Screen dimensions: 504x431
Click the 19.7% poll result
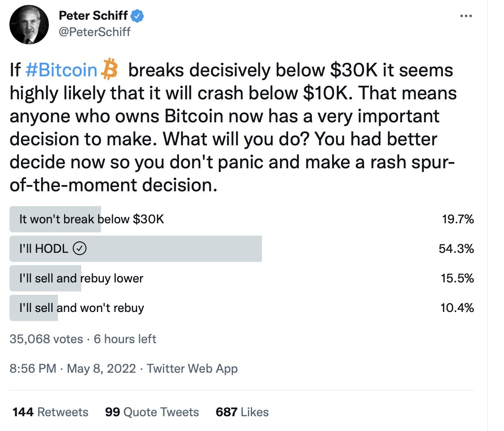point(458,219)
